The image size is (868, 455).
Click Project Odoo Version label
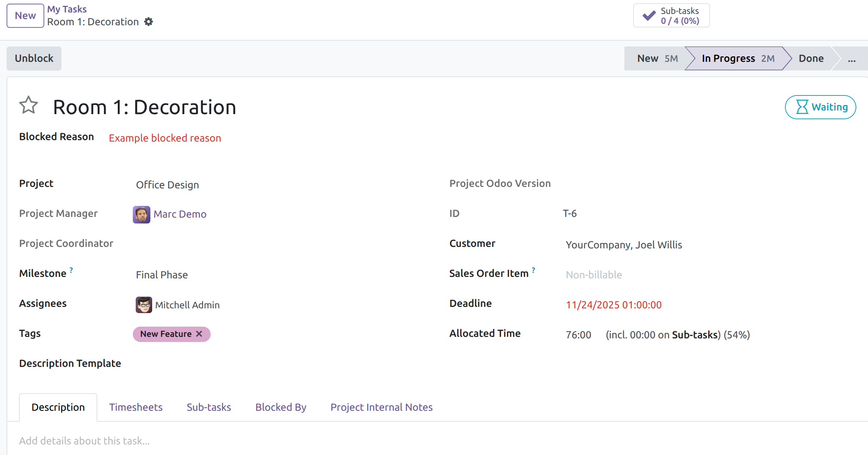click(x=500, y=184)
